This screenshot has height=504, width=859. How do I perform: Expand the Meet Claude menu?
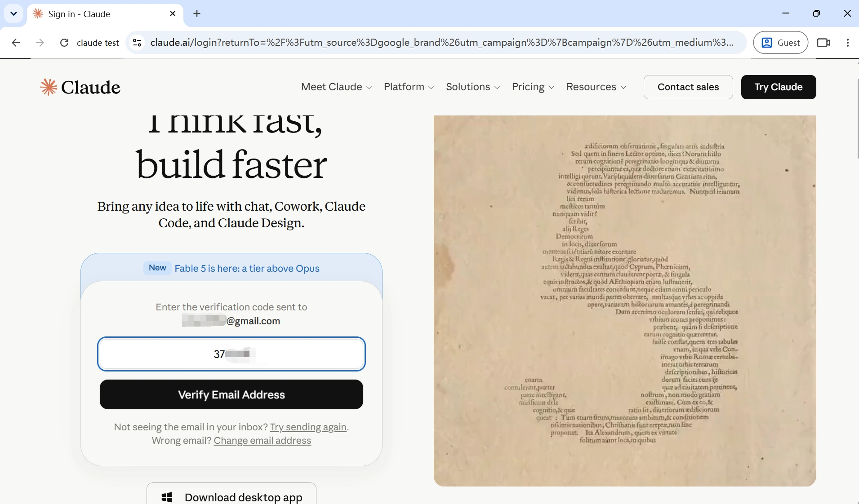click(337, 87)
